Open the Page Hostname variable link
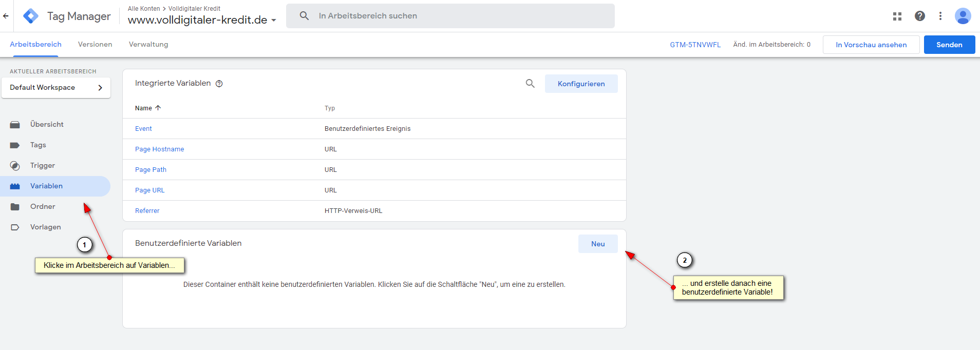 tap(159, 149)
